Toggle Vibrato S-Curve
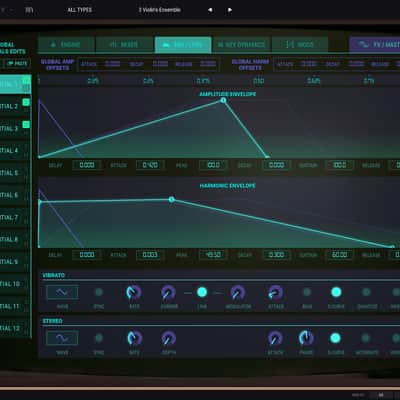 [336, 292]
